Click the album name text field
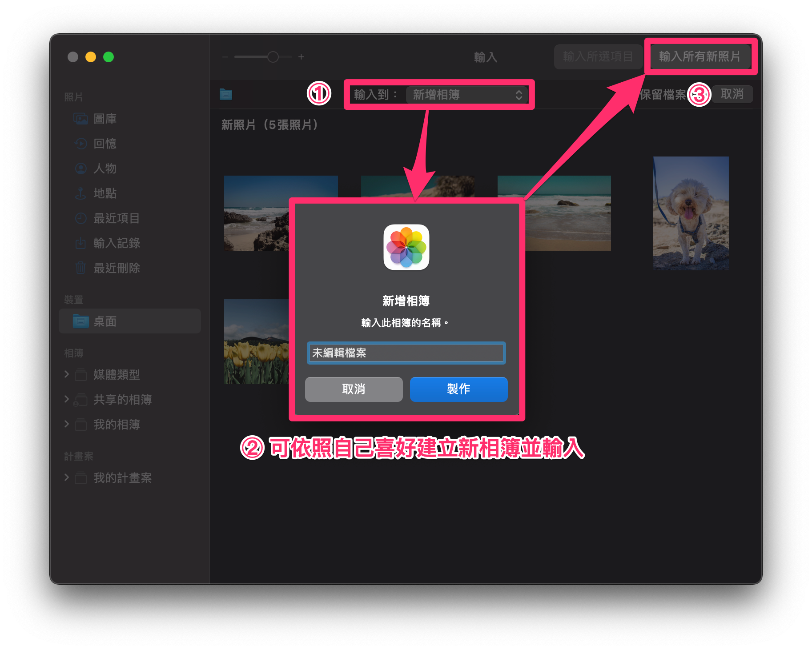Screen dimensions: 812x650 (406, 353)
